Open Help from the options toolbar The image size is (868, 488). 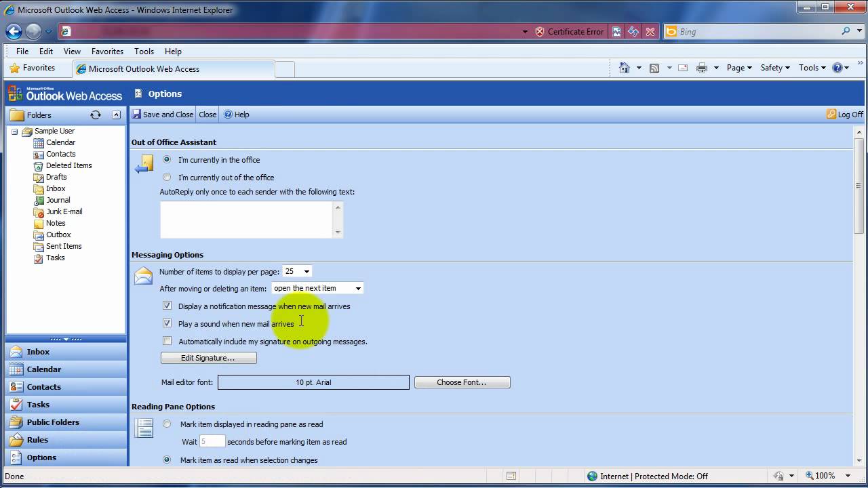pyautogui.click(x=237, y=115)
